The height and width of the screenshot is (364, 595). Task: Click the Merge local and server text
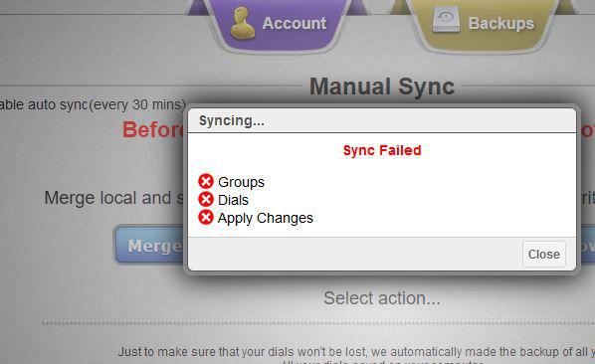tap(113, 198)
